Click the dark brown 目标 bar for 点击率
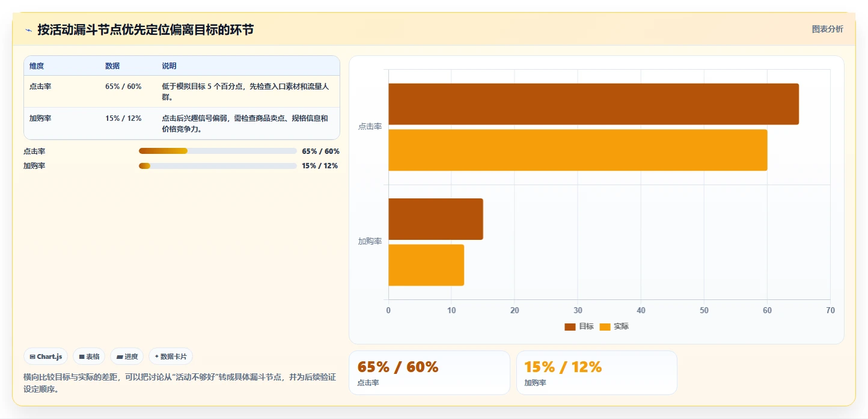Image resolution: width=868 pixels, height=419 pixels. click(593, 104)
